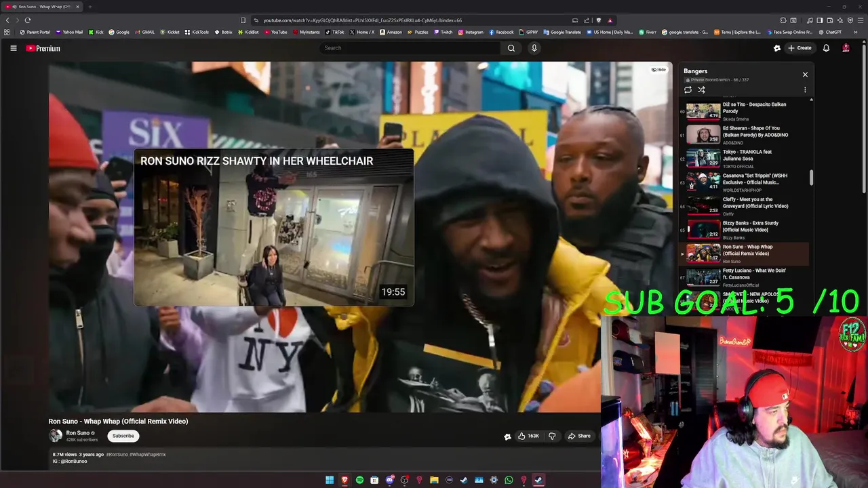The height and width of the screenshot is (488, 868).
Task: Share the video
Action: 580,436
